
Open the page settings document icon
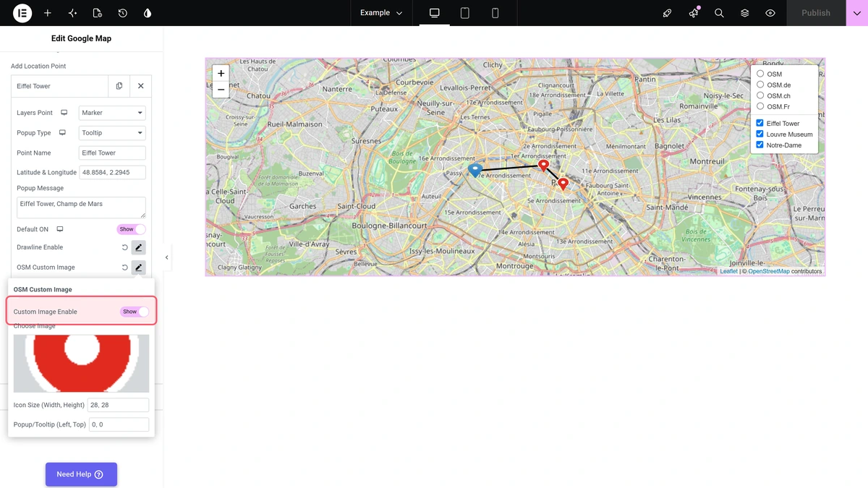click(98, 13)
